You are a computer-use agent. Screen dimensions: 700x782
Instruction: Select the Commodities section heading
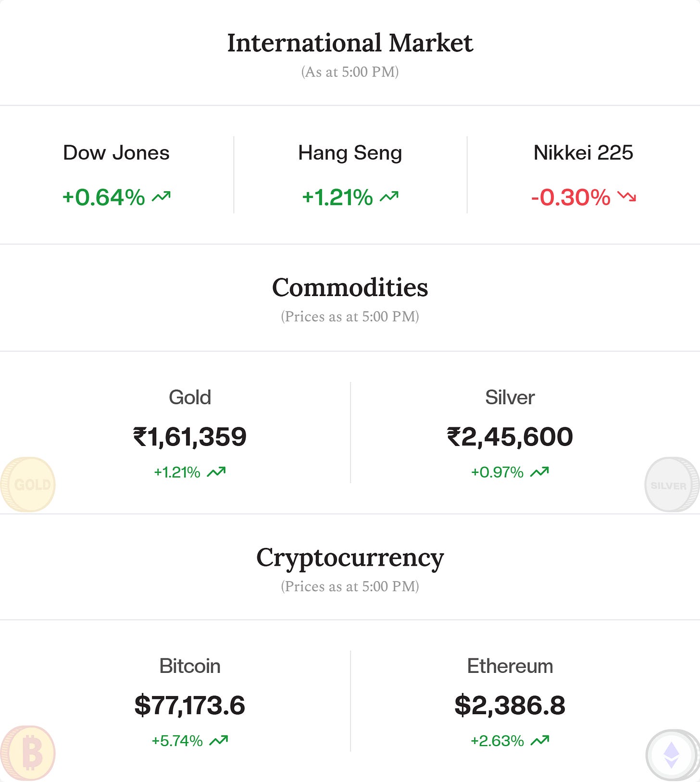(x=350, y=287)
